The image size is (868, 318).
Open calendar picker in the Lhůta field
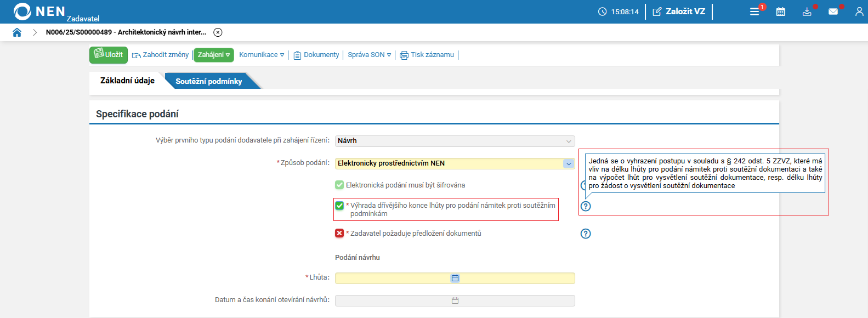(x=455, y=278)
